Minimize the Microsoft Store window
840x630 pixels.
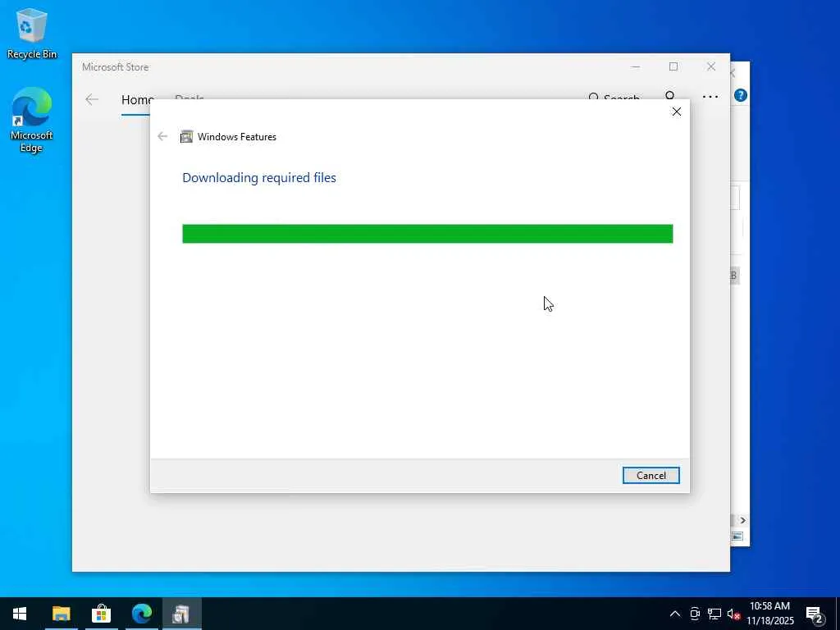(x=636, y=67)
